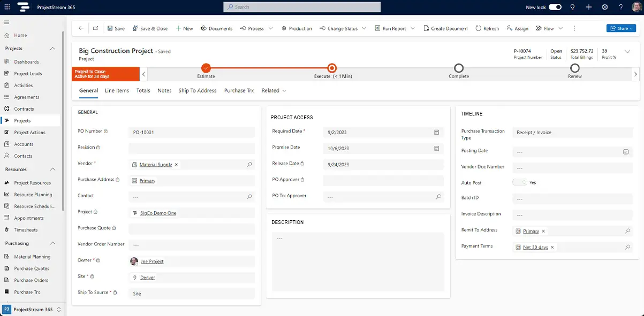Collapse the Projects sidebar group
Viewport: 644px width, 316px height.
coord(52,49)
